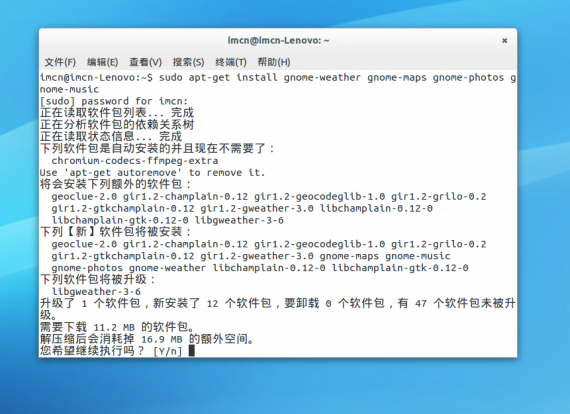Click the window title imcn@imcn-Lenovo: ~
Viewport: 570px width, 414px height.
click(278, 40)
